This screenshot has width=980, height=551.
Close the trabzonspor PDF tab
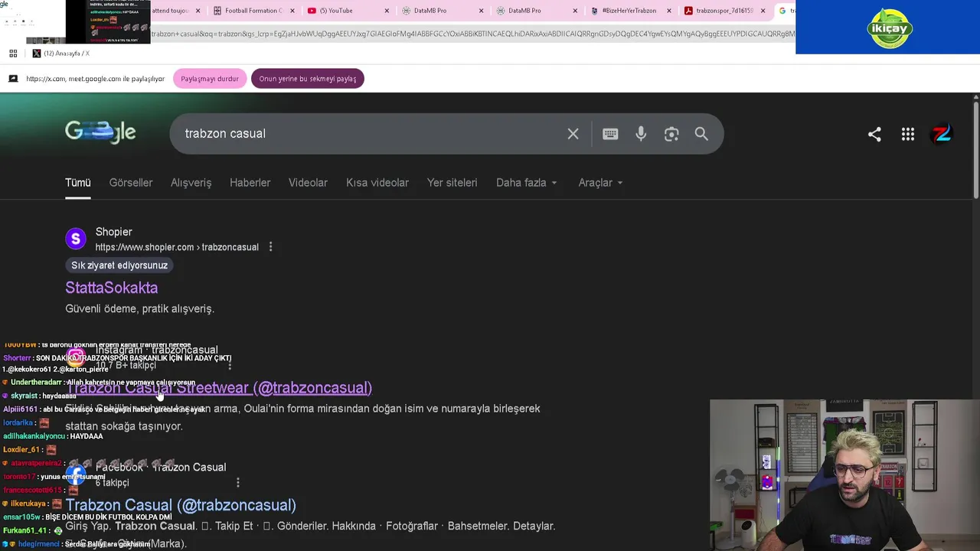pyautogui.click(x=763, y=11)
